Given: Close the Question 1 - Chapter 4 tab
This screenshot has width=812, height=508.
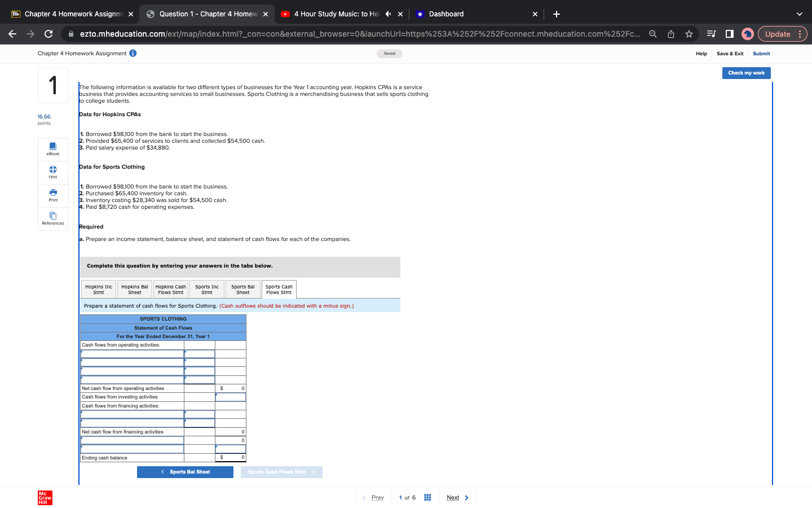Looking at the screenshot, I should pos(266,14).
